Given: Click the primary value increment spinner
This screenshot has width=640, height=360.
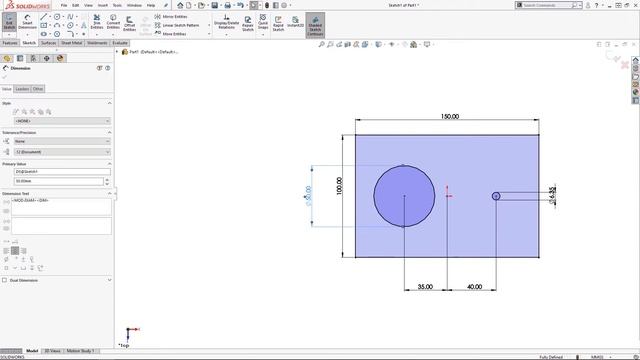Looking at the screenshot, I should 107,179.
